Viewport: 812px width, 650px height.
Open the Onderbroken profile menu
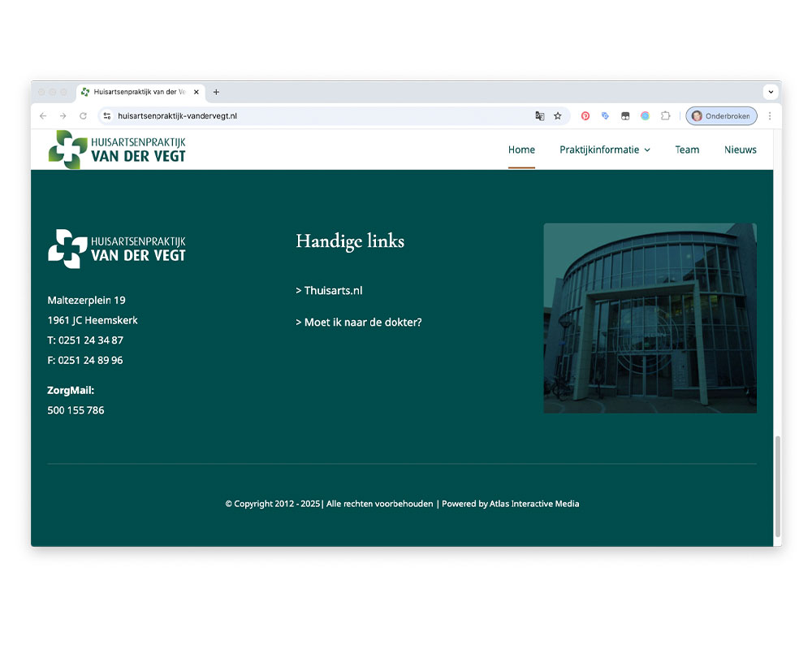[721, 116]
